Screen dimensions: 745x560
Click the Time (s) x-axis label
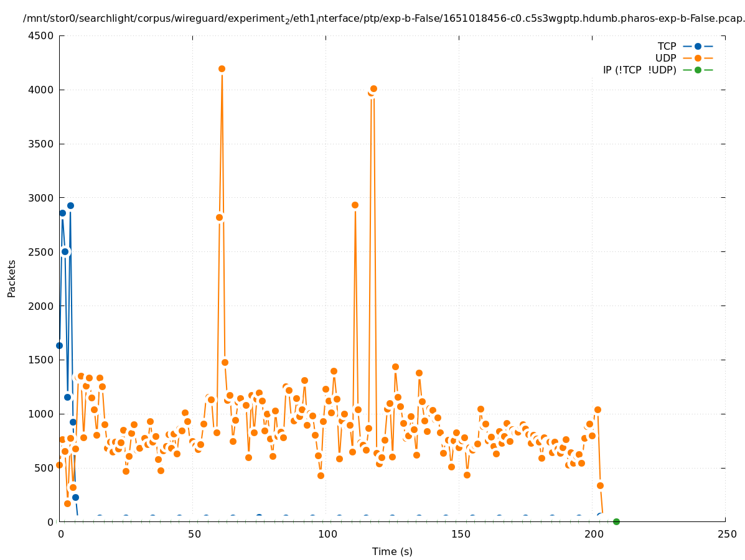(x=392, y=551)
